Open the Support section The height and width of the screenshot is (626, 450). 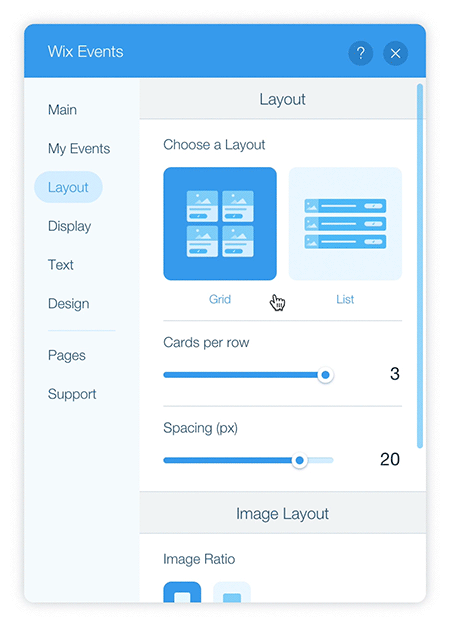[72, 394]
